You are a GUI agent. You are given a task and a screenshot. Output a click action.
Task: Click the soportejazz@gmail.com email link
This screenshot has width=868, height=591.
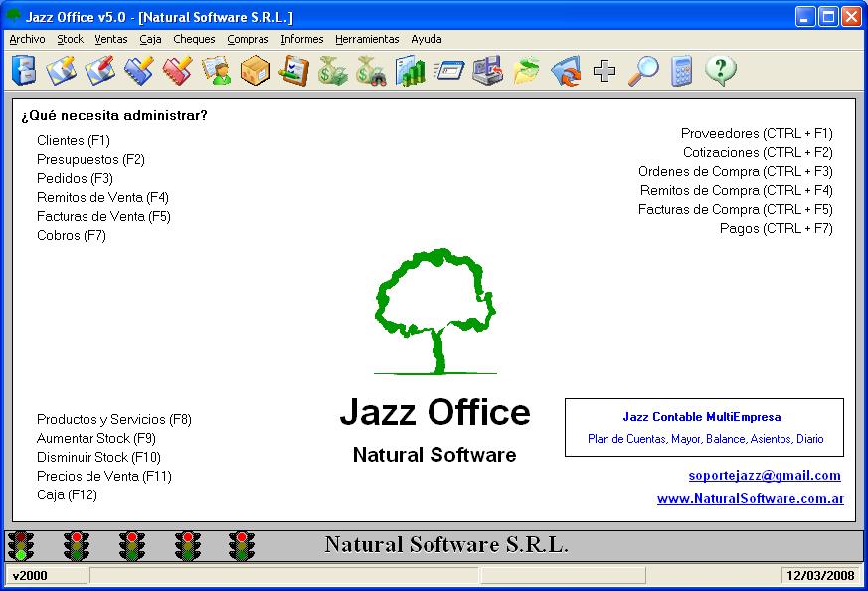pyautogui.click(x=765, y=476)
